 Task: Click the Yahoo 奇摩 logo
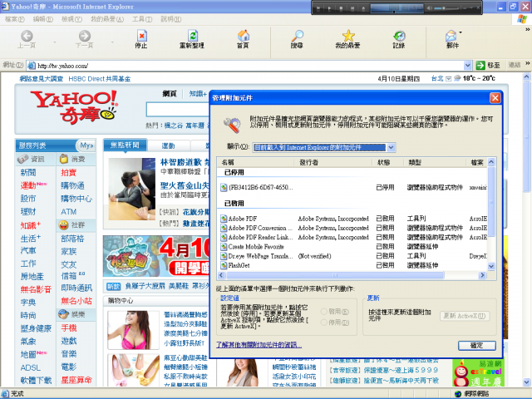click(74, 107)
